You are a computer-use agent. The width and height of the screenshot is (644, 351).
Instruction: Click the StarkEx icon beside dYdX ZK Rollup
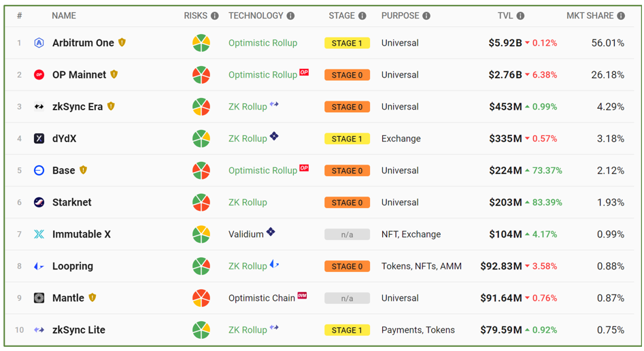pyautogui.click(x=274, y=136)
